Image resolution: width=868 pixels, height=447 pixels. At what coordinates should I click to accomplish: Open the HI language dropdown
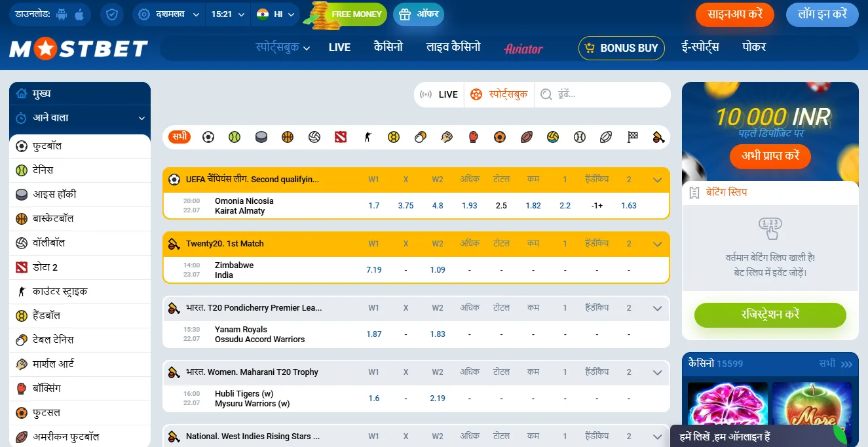coord(275,14)
